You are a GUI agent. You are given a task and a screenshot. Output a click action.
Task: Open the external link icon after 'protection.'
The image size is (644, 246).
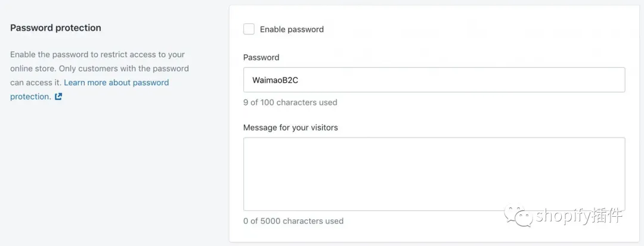click(x=58, y=96)
